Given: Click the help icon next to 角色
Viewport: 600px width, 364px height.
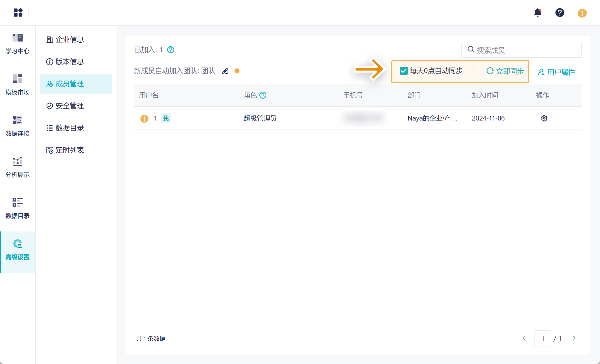Looking at the screenshot, I should 263,95.
